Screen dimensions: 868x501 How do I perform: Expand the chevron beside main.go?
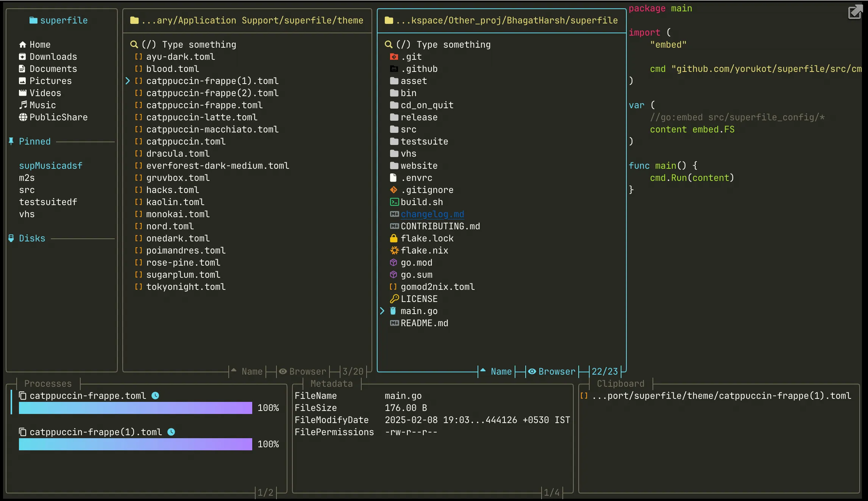click(x=382, y=311)
